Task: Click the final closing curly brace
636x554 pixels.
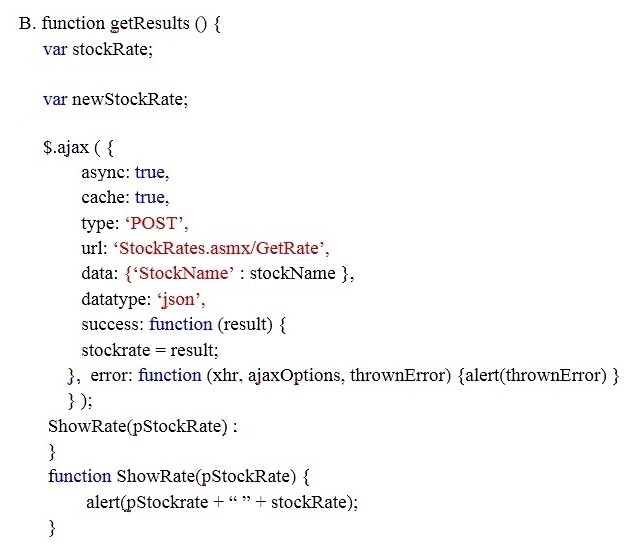Action: coord(52,528)
